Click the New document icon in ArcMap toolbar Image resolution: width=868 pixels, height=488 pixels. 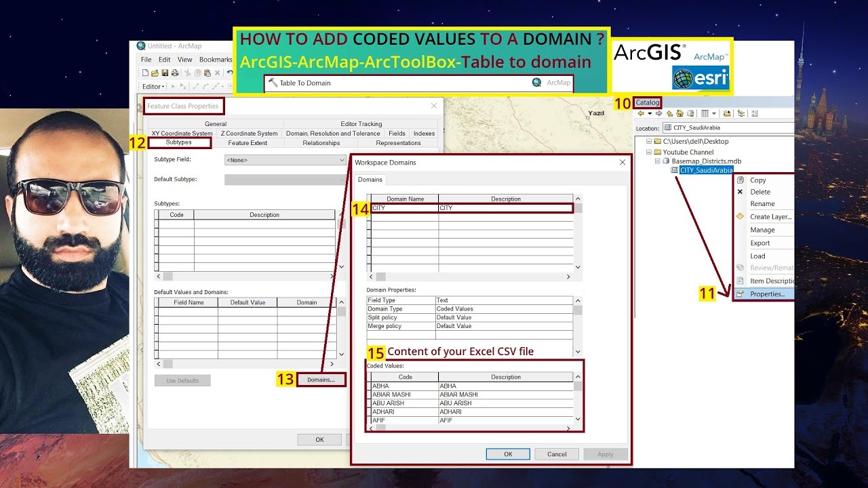(145, 73)
